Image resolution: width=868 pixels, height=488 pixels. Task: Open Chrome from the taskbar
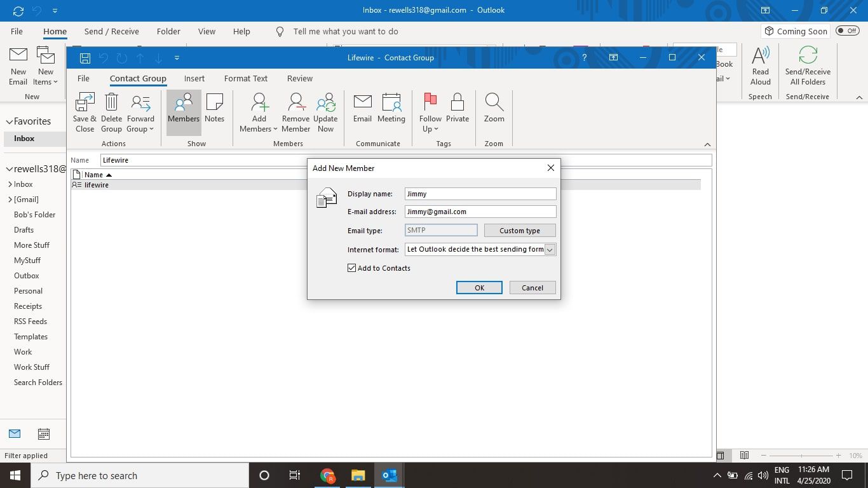(327, 475)
